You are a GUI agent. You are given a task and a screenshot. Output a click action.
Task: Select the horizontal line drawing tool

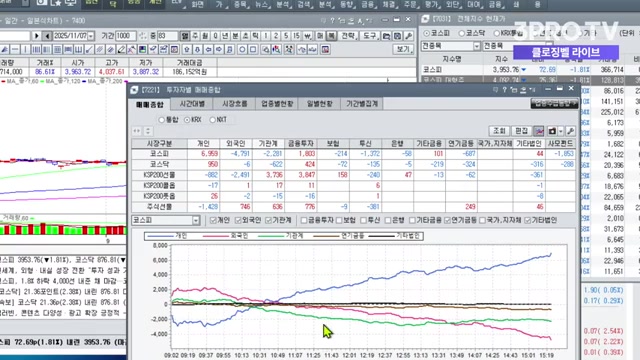coord(15,50)
